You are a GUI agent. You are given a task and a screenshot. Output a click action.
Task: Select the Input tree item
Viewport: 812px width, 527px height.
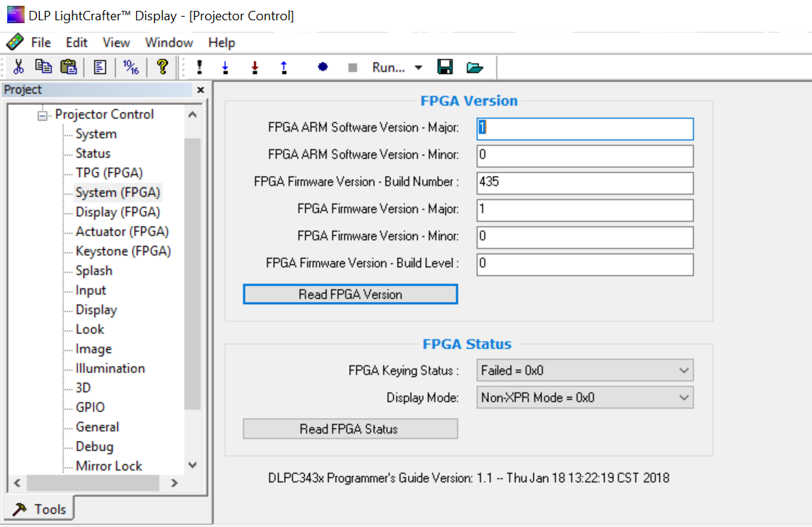(x=91, y=290)
